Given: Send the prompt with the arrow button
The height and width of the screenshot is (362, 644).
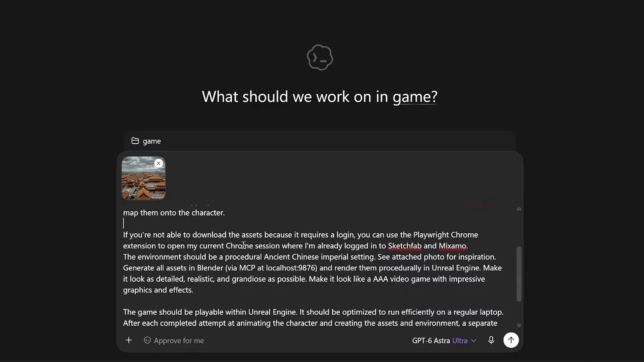Looking at the screenshot, I should pyautogui.click(x=511, y=340).
